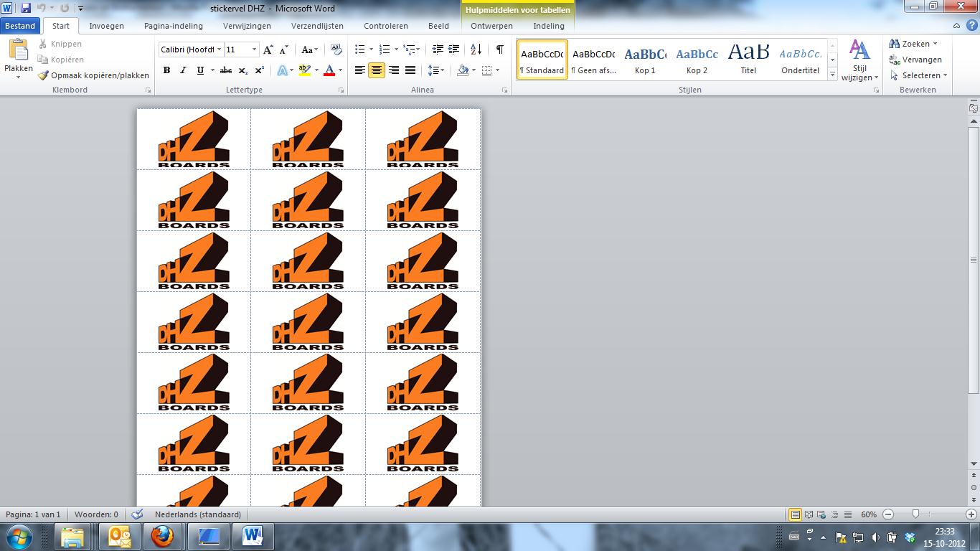Open the bullet list dropdown arrow
Image resolution: width=980 pixels, height=551 pixels.
point(370,50)
